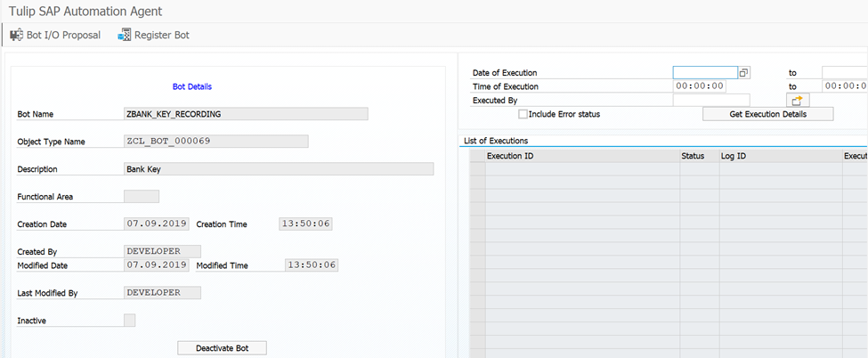868x358 pixels.
Task: Click the Functional Area label
Action: click(45, 197)
